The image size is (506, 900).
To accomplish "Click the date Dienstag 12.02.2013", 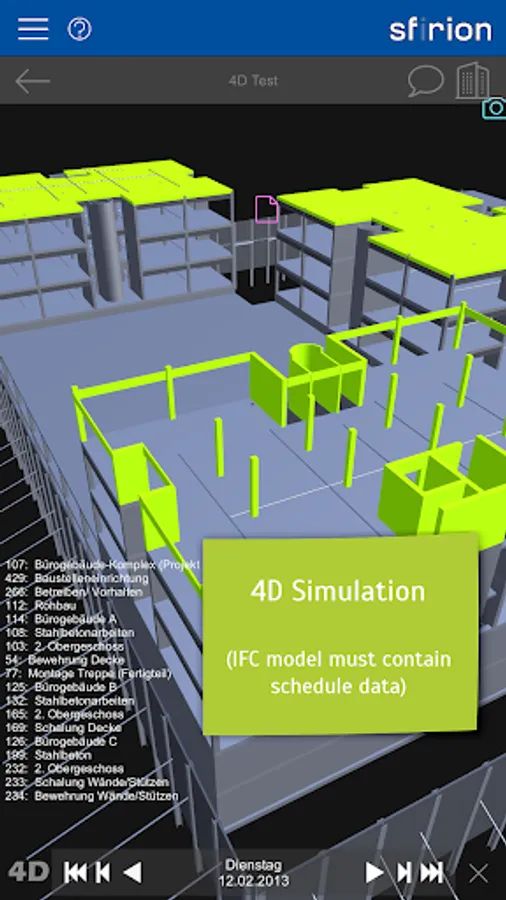I will 253,872.
